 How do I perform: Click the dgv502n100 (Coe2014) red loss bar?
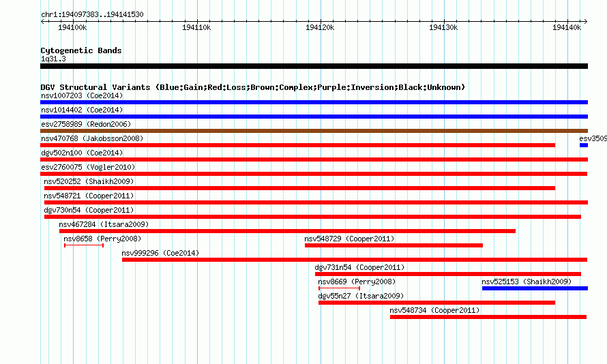(314, 160)
